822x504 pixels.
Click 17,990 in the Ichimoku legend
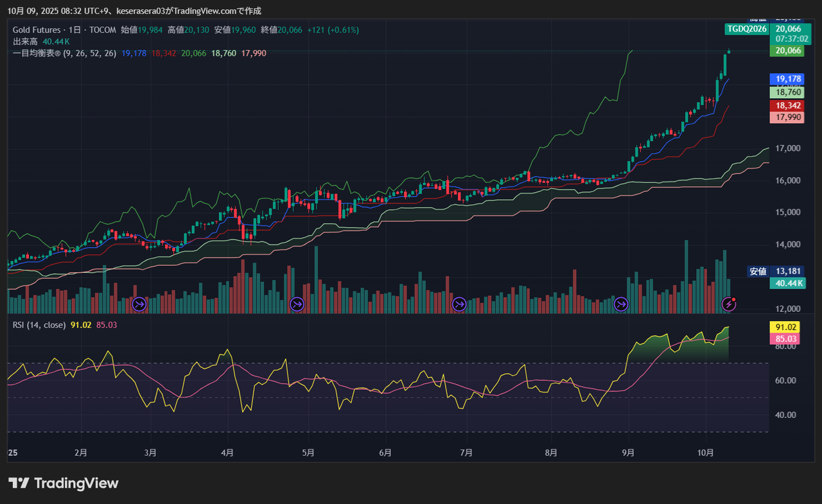pos(254,53)
